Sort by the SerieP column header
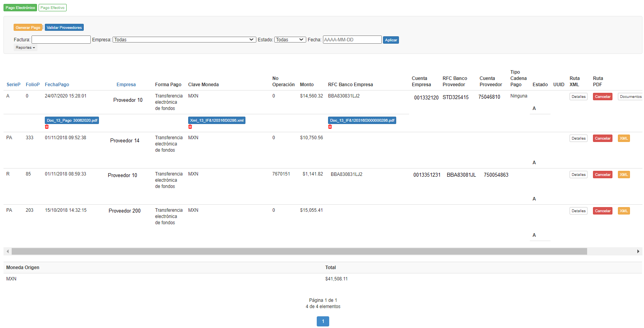 pos(14,85)
